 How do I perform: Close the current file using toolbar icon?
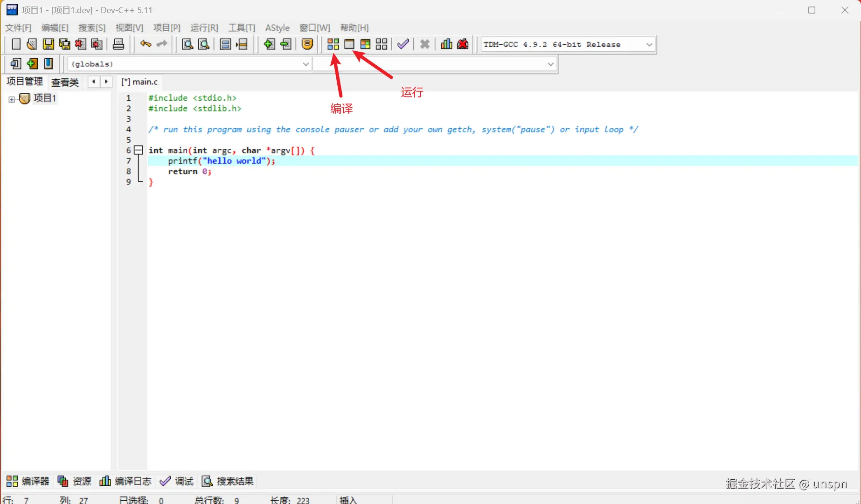[81, 44]
